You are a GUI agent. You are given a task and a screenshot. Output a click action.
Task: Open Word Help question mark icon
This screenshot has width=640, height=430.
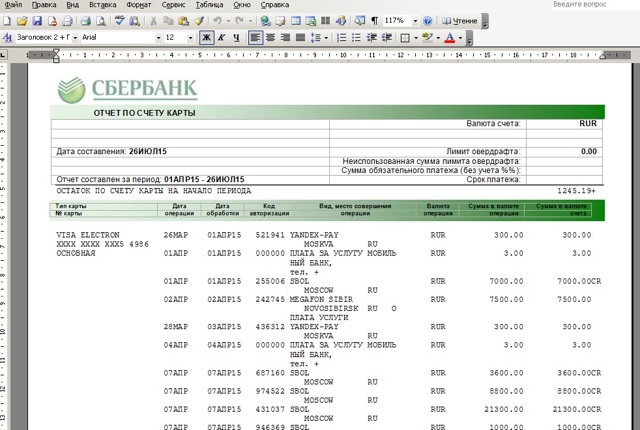[427, 21]
